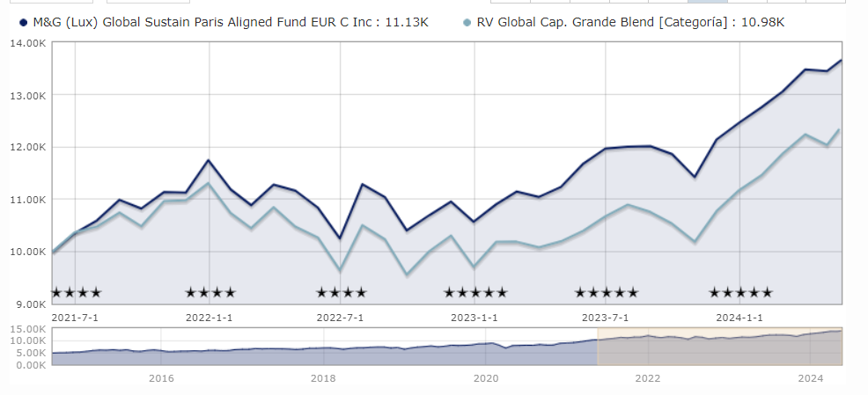Select the five-star rating above 2023-7-1

click(x=607, y=293)
